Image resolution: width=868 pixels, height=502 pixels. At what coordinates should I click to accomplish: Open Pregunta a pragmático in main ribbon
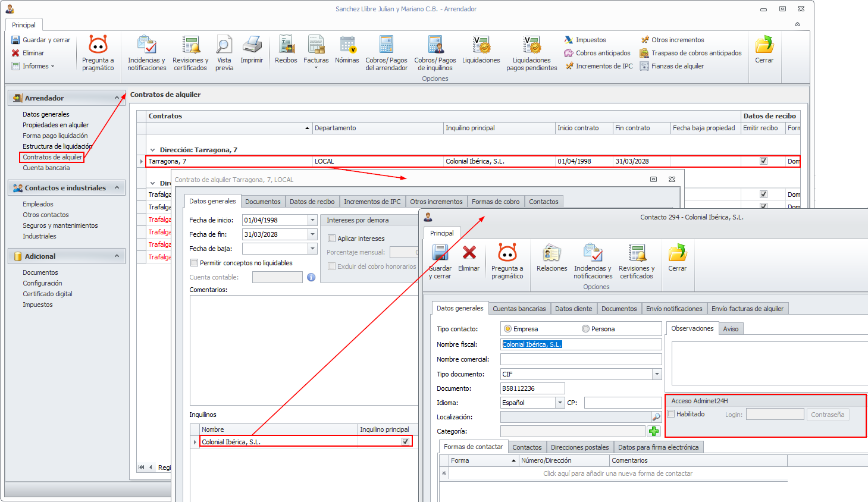[98, 53]
